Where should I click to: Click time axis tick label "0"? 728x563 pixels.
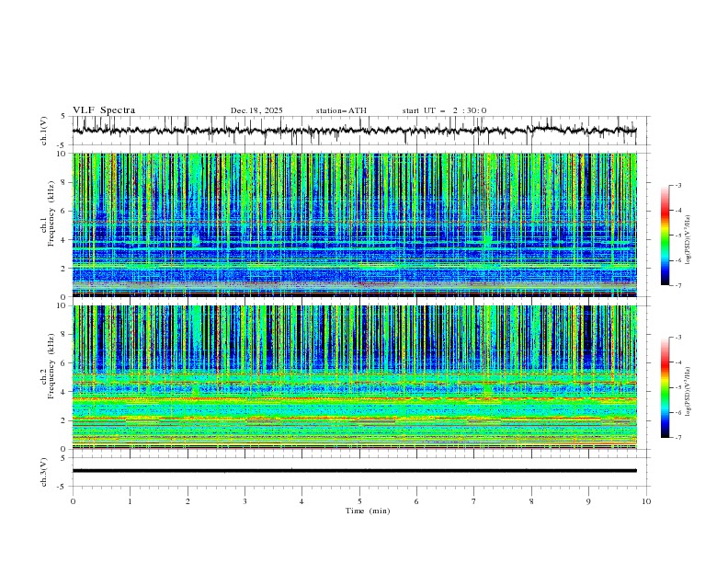coord(73,501)
